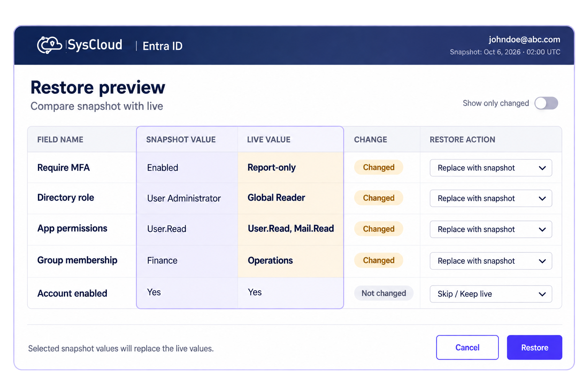Click the SNAPSHOT VALUE column header
The width and height of the screenshot is (588, 392).
point(181,140)
